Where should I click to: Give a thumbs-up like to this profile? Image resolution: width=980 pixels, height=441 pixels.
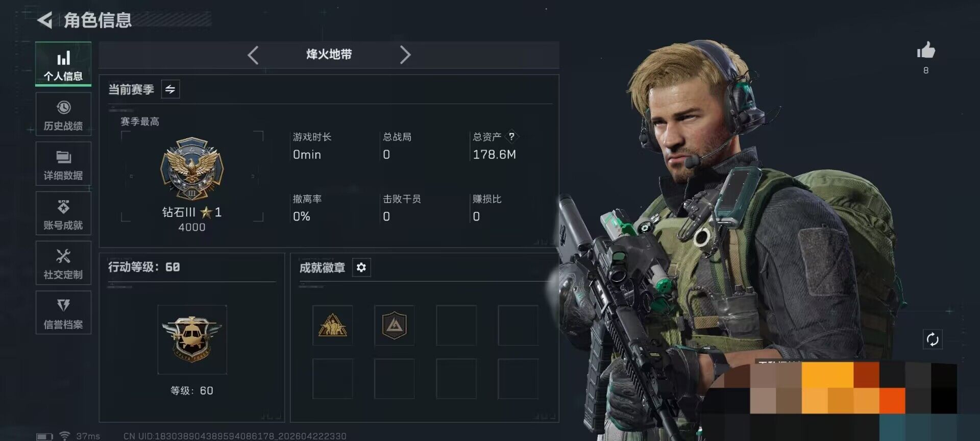click(926, 51)
